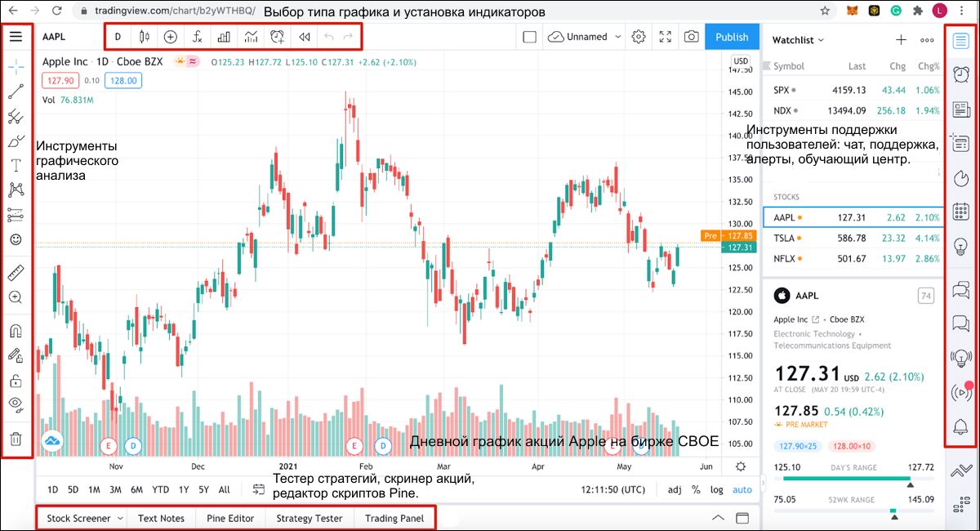Viewport: 980px width, 531px height.
Task: Switch to the Pine Editor tab
Action: click(230, 518)
